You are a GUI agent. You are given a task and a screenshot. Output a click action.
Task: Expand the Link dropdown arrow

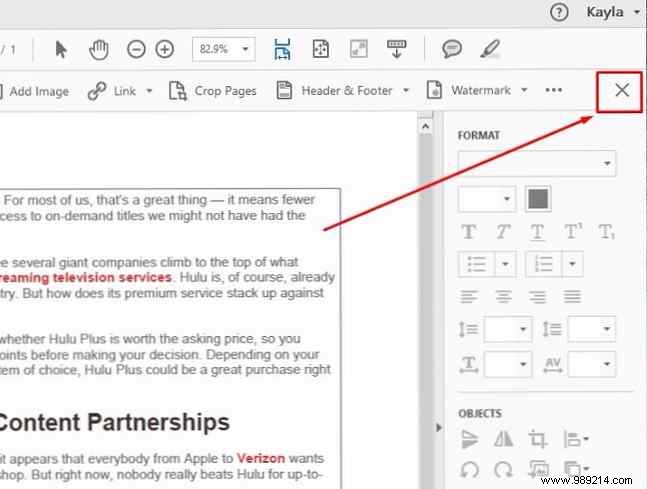(149, 91)
